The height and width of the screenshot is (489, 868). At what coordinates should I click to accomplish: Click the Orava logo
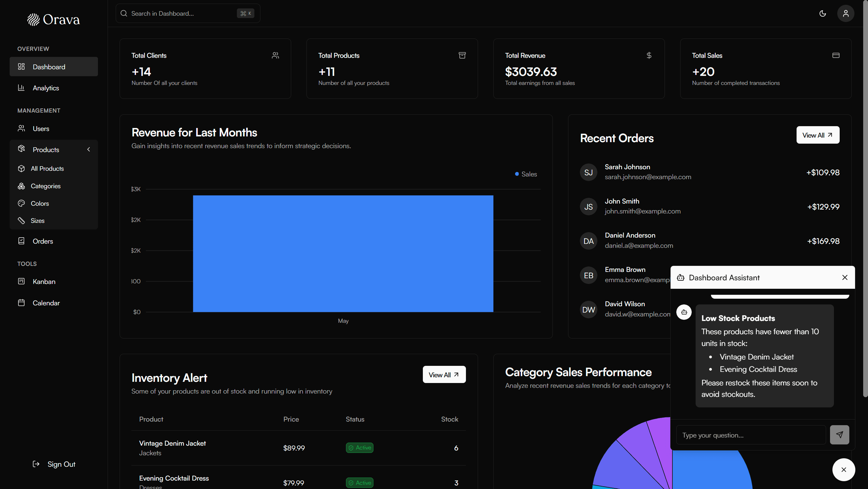[54, 20]
